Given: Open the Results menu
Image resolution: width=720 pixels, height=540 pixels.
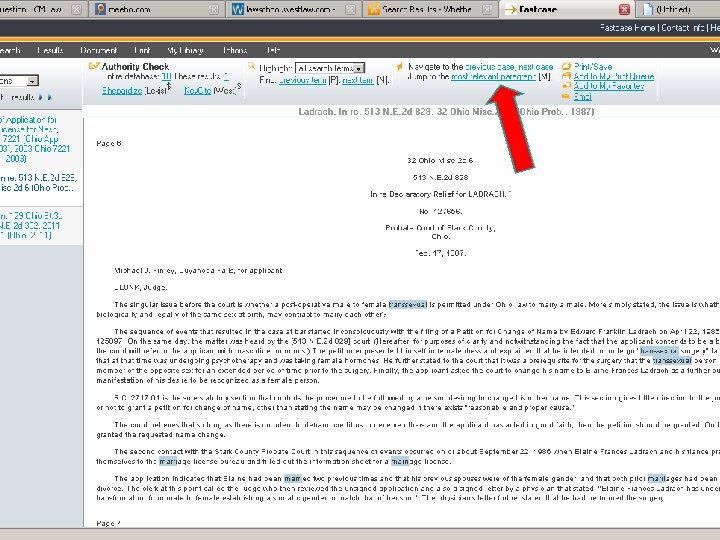Looking at the screenshot, I should click(50, 50).
